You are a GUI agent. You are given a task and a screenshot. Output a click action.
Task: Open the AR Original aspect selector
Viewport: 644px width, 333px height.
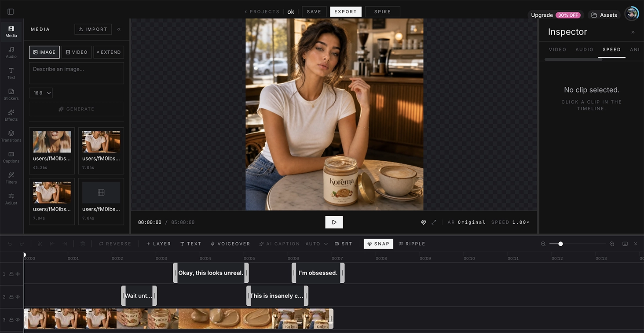pos(466,222)
